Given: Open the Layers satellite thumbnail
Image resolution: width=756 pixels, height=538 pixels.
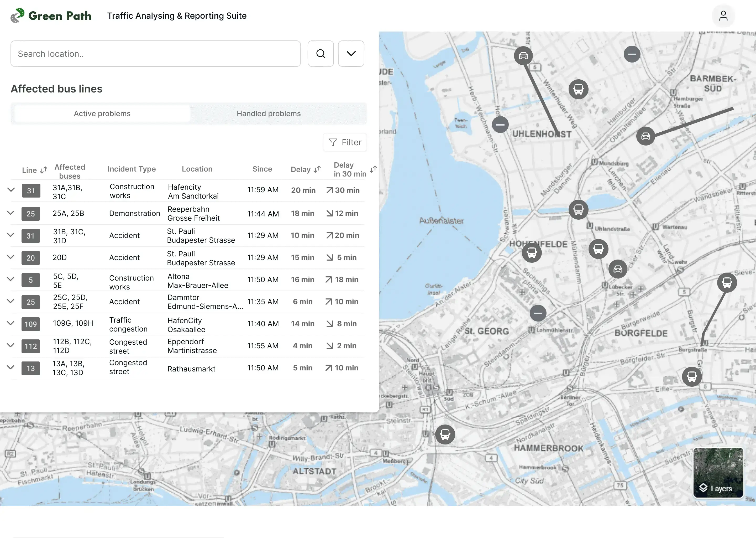Looking at the screenshot, I should [x=718, y=472].
